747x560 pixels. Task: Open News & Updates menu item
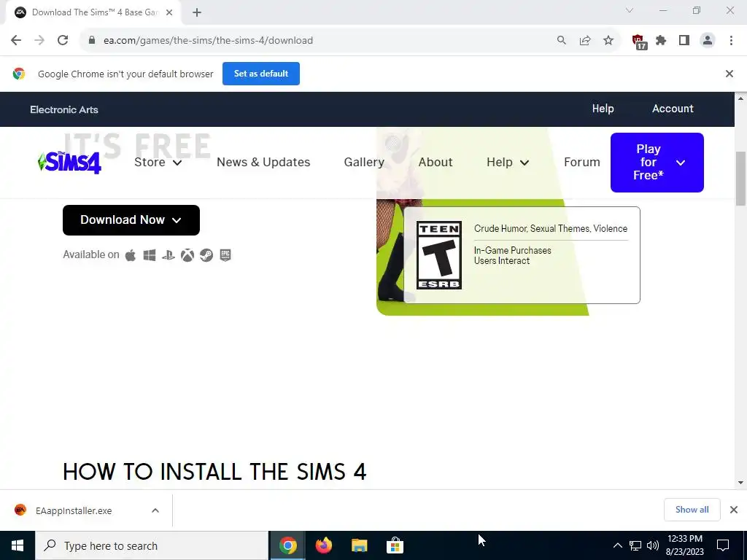tap(263, 163)
